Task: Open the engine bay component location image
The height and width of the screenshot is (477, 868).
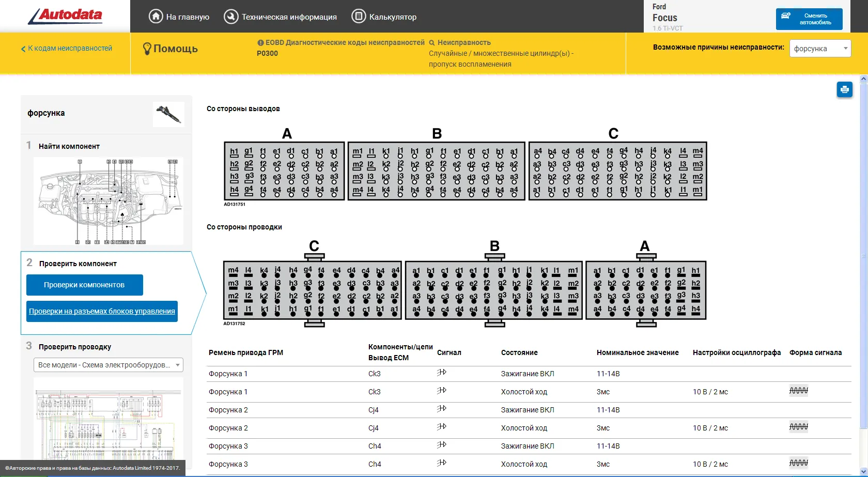Action: [x=109, y=201]
